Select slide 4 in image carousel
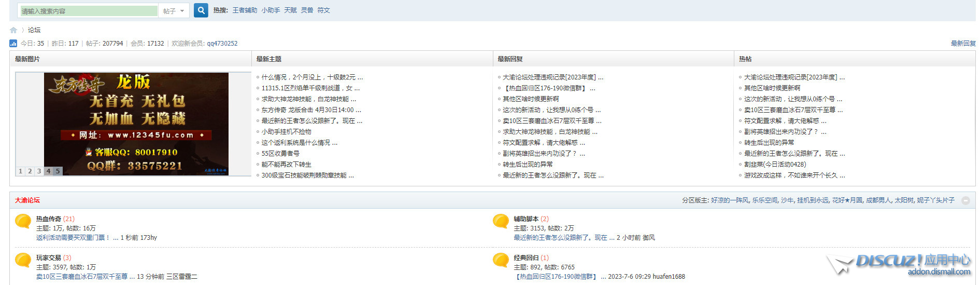This screenshot has width=980, height=285. [48, 171]
